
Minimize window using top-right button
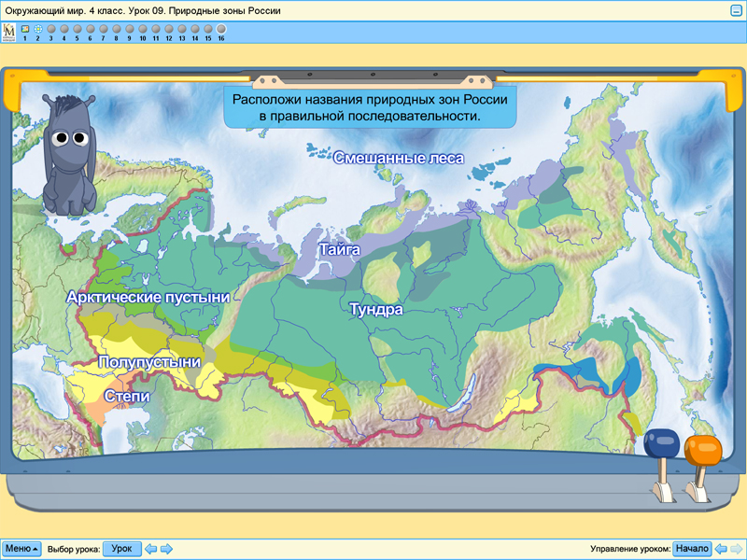click(x=736, y=9)
